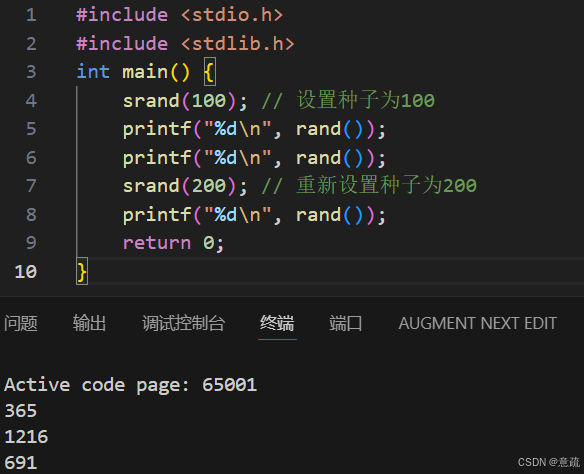Click the printf statement on line 8
The width and height of the screenshot is (584, 474).
pyautogui.click(x=254, y=215)
